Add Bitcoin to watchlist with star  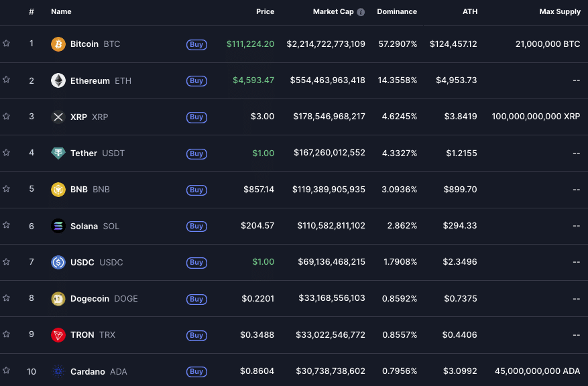[7, 44]
